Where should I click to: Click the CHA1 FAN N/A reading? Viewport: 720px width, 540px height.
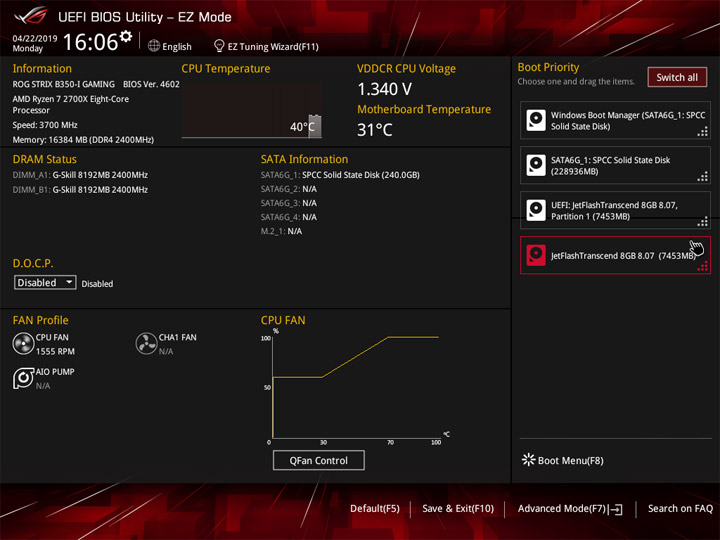(166, 351)
